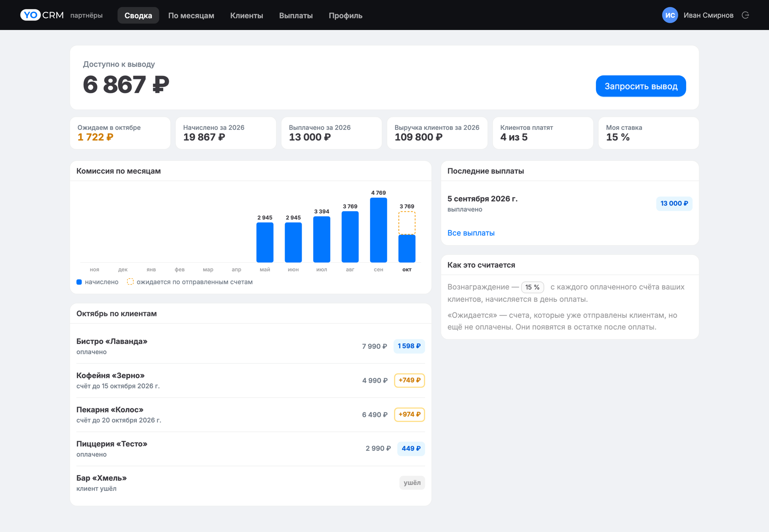769x532 pixels.
Task: Click the 1 598 ₽ commission badge for Лаванда
Action: (x=409, y=346)
